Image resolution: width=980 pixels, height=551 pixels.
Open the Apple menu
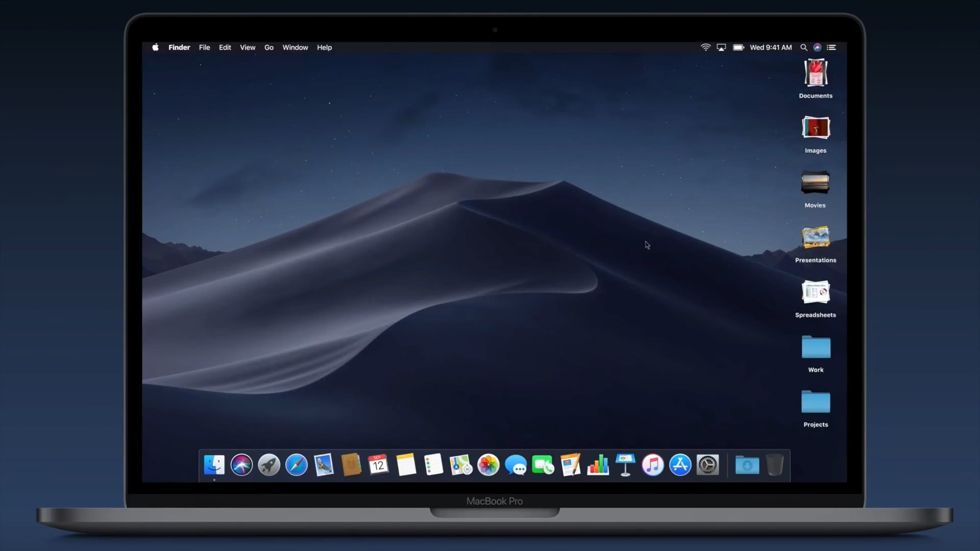[x=155, y=47]
